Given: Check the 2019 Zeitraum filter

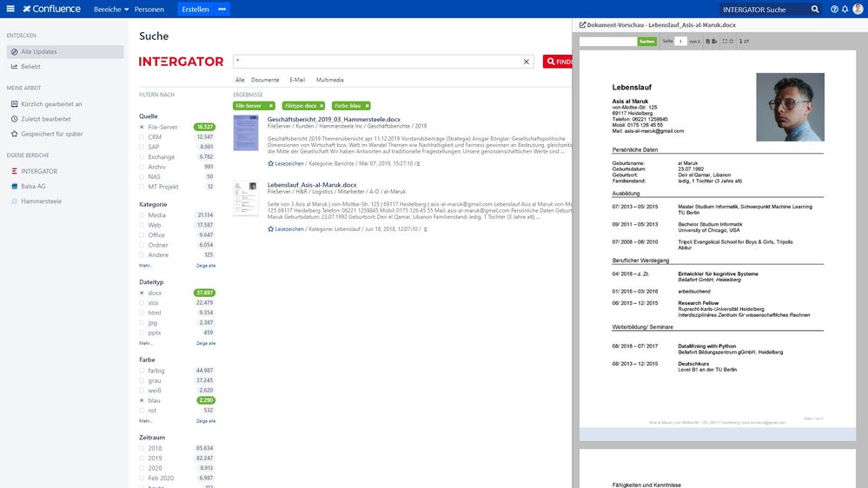Looking at the screenshot, I should 142,458.
